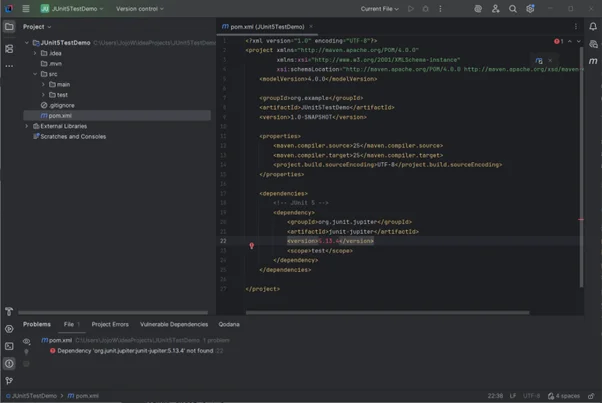Toggle the eye view options in Problems
This screenshot has width=602, height=403.
click(27, 340)
